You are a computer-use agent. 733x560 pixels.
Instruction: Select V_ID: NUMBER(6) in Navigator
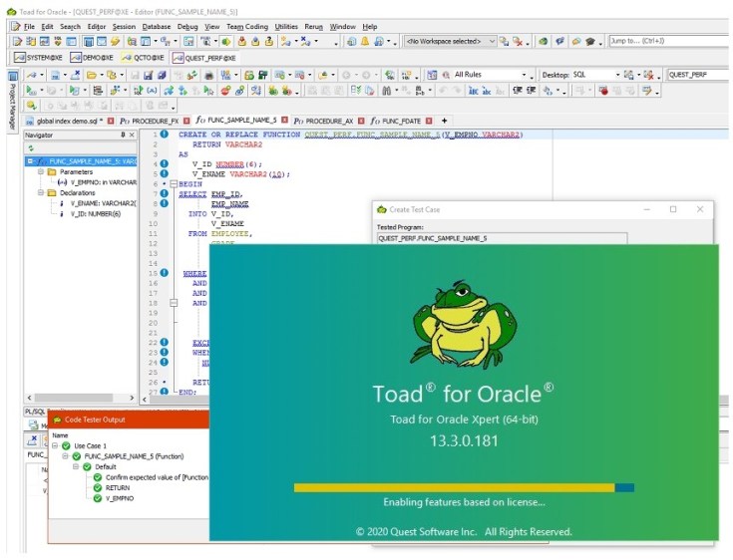(x=96, y=214)
